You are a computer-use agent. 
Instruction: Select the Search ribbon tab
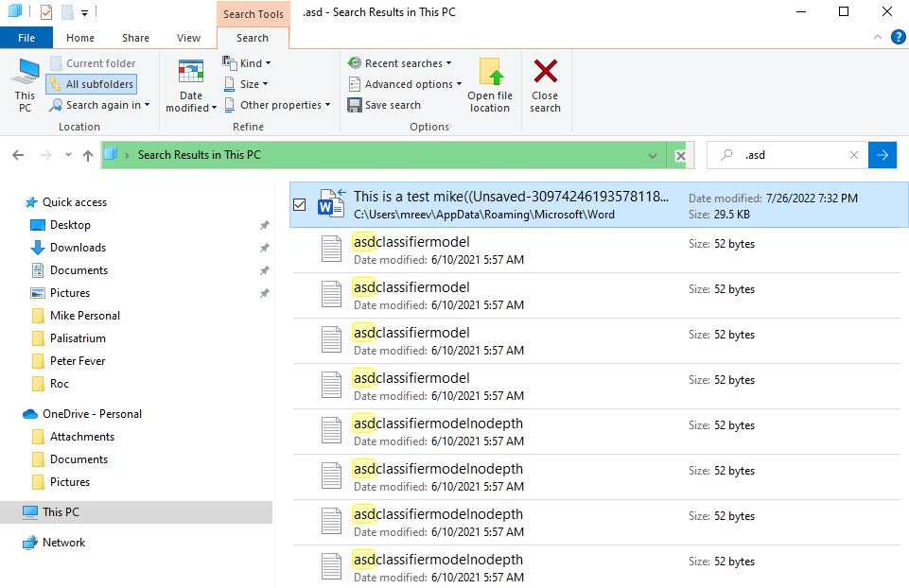pos(253,38)
